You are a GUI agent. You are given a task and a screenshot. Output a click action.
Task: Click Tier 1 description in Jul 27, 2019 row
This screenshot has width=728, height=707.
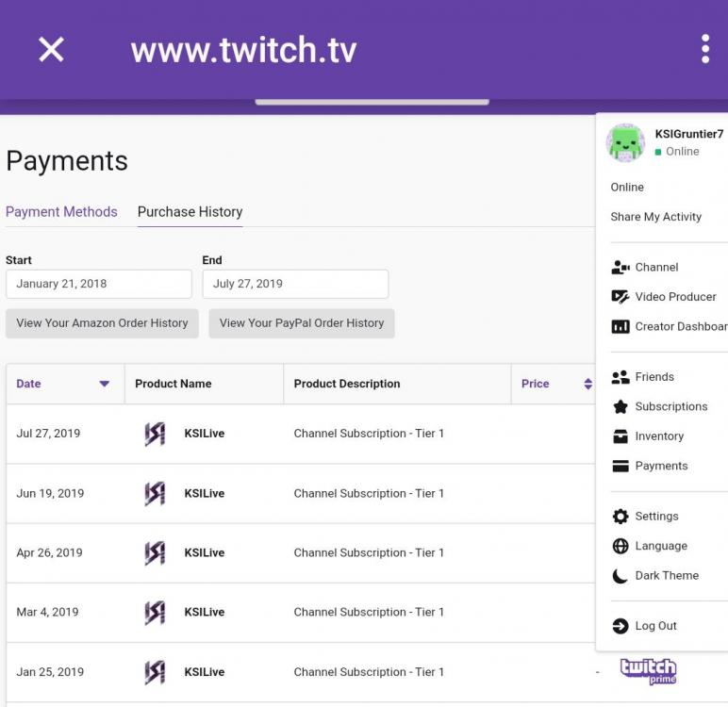369,434
